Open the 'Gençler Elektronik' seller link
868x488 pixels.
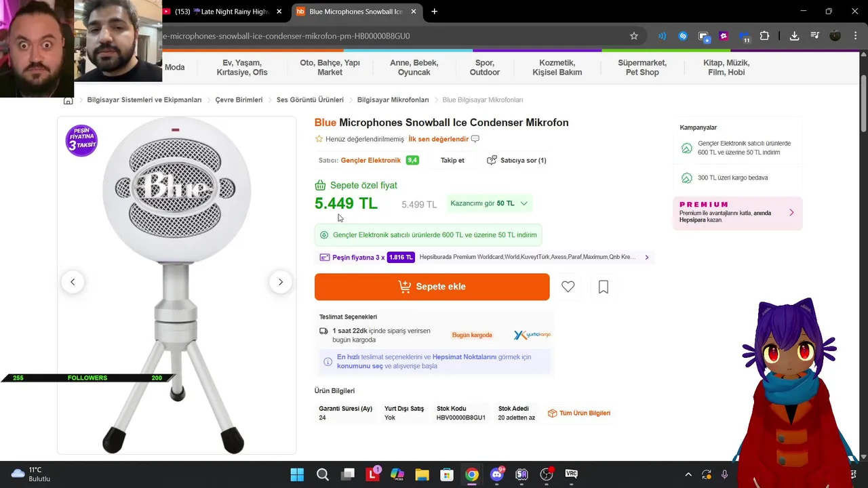coord(370,161)
